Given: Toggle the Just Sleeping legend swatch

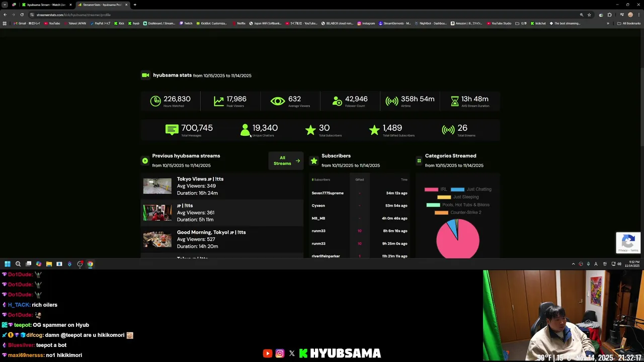Looking at the screenshot, I should coord(444,197).
